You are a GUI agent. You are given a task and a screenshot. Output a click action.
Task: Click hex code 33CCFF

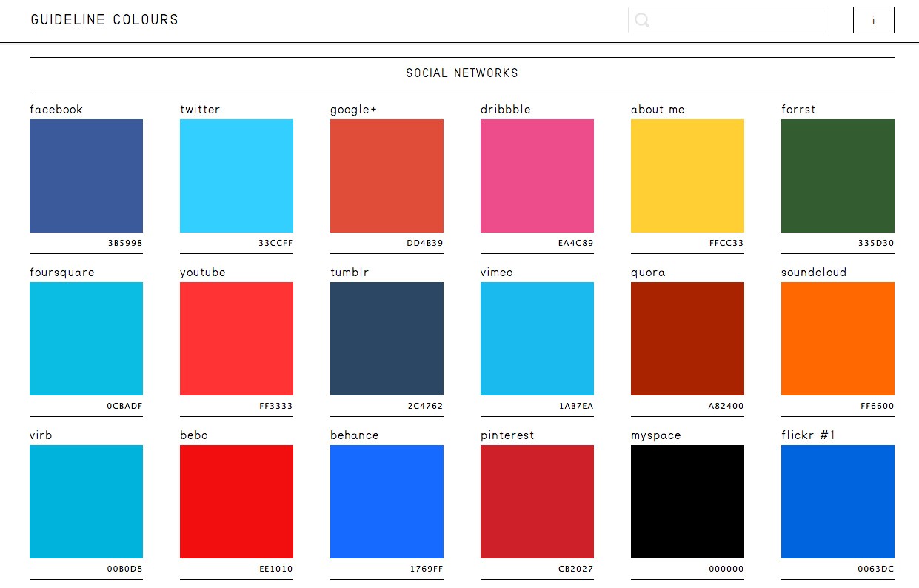(x=275, y=243)
